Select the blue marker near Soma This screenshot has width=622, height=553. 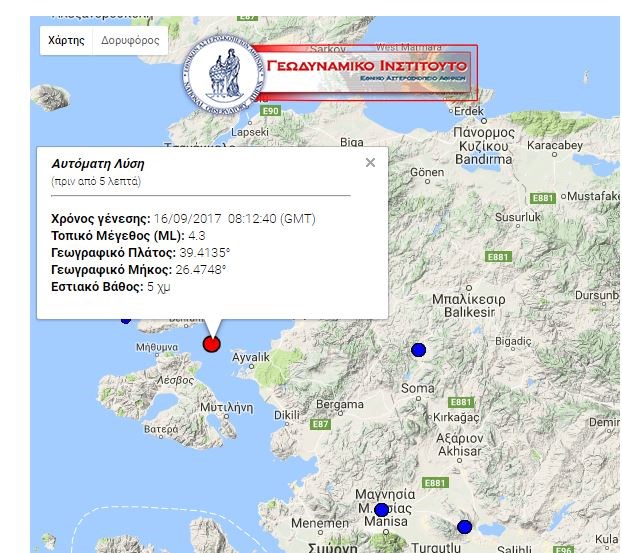[418, 349]
